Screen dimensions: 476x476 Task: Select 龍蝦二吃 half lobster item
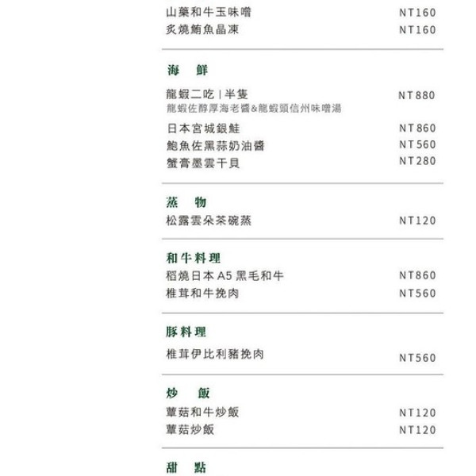coord(208,94)
